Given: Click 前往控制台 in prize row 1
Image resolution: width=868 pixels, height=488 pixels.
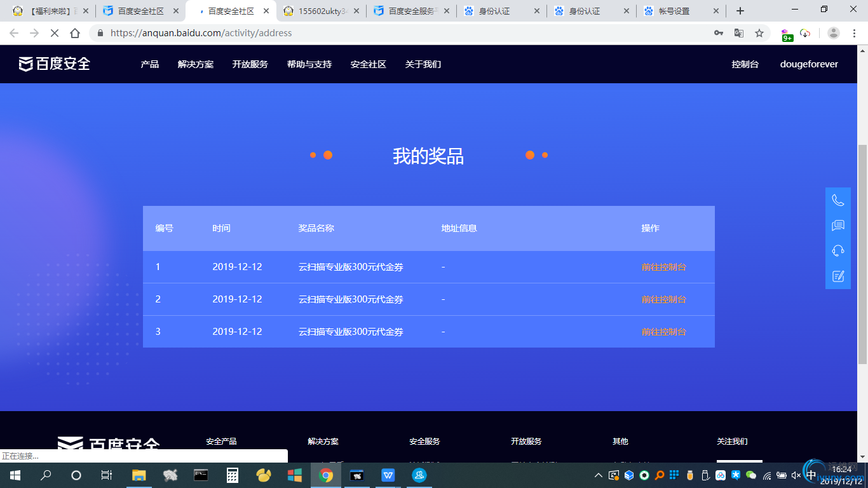Looking at the screenshot, I should tap(664, 267).
